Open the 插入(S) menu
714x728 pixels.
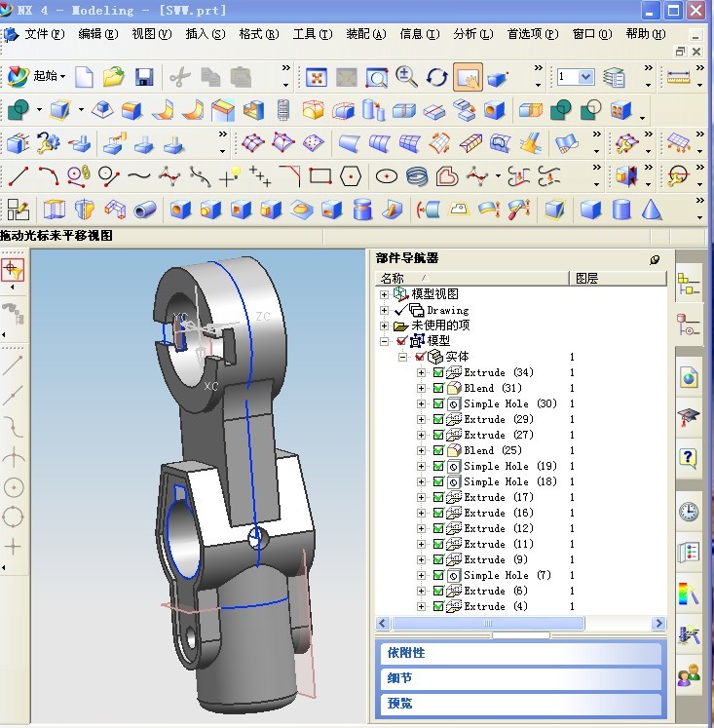pos(206,34)
